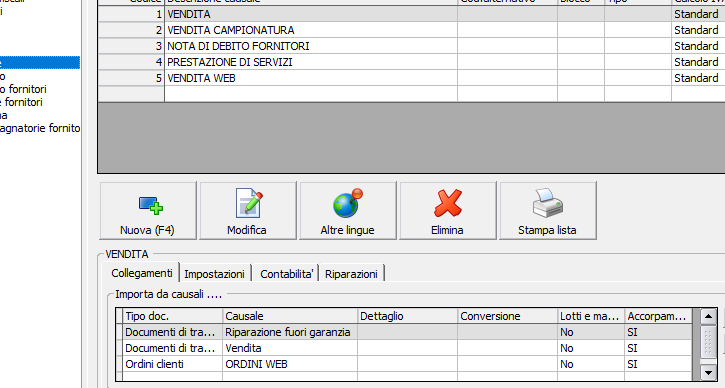Click the blue screen with green plus icon
The height and width of the screenshot is (388, 725).
coord(151,205)
